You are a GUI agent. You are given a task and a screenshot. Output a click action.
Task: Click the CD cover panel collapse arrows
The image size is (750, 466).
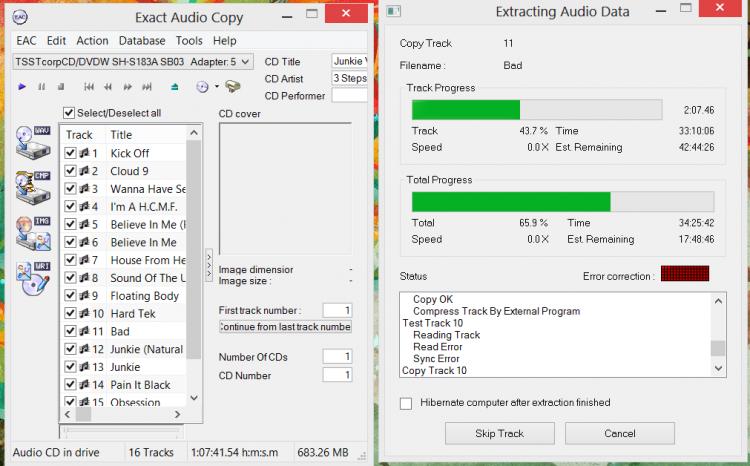coord(209,265)
